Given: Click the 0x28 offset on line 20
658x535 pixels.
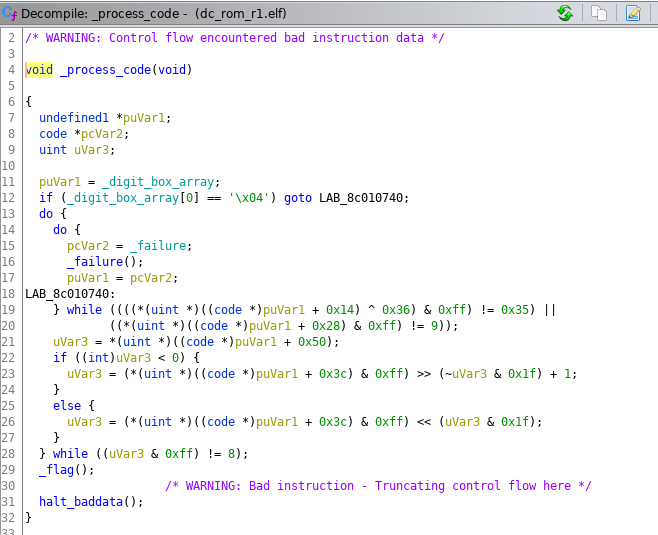Looking at the screenshot, I should [326, 326].
